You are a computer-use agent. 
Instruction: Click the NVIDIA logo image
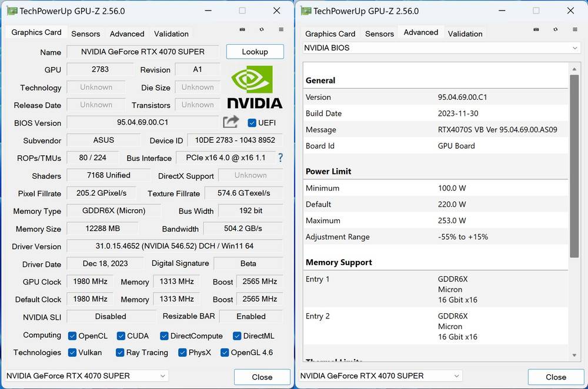coord(255,87)
